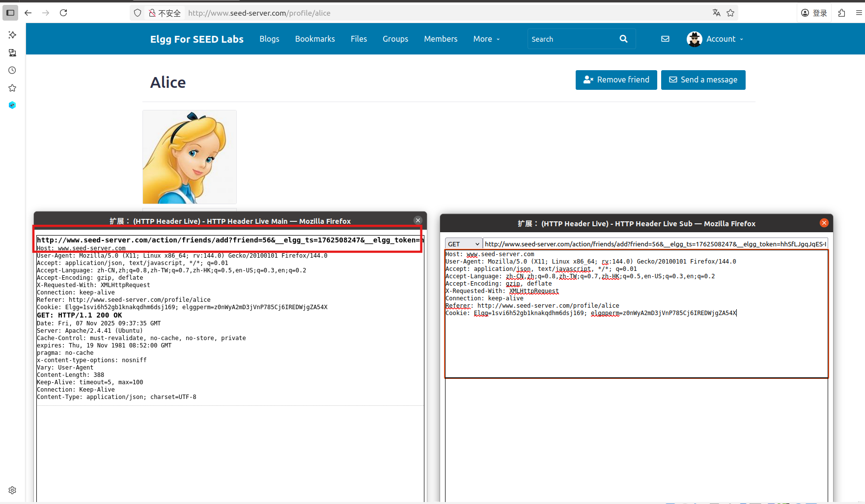The image size is (865, 504).
Task: Click the Alice profile heading
Action: (x=168, y=82)
